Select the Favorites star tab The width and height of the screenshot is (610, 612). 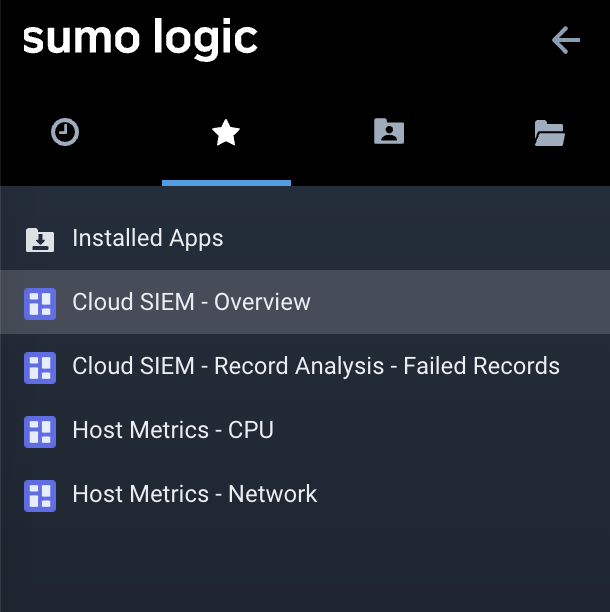coord(226,132)
